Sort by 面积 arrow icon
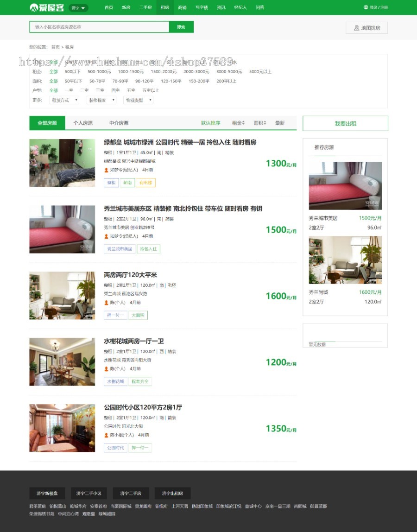 (265, 123)
